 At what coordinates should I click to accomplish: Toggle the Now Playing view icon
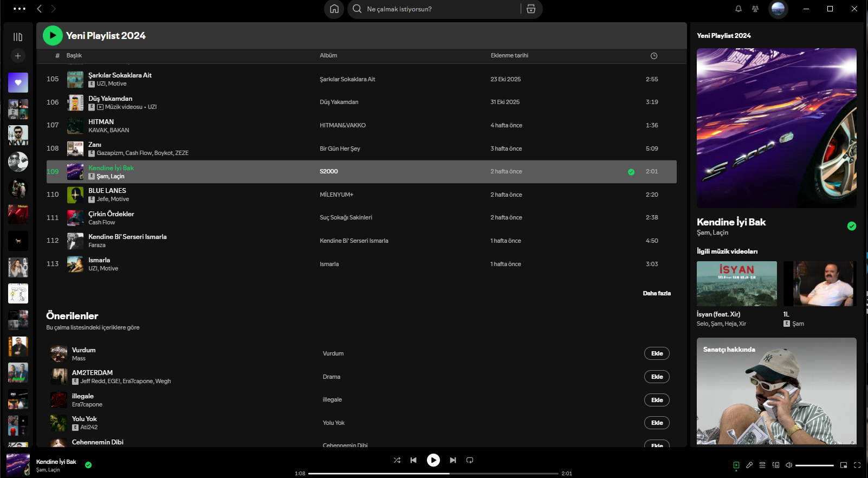(736, 465)
